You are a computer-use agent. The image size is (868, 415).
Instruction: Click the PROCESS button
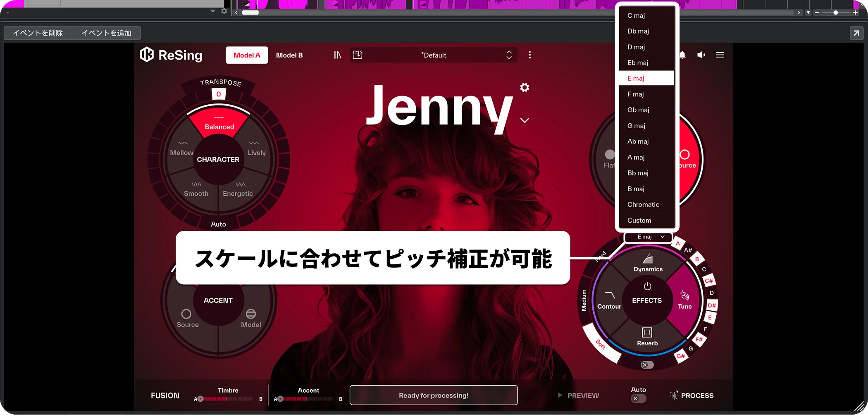click(692, 396)
